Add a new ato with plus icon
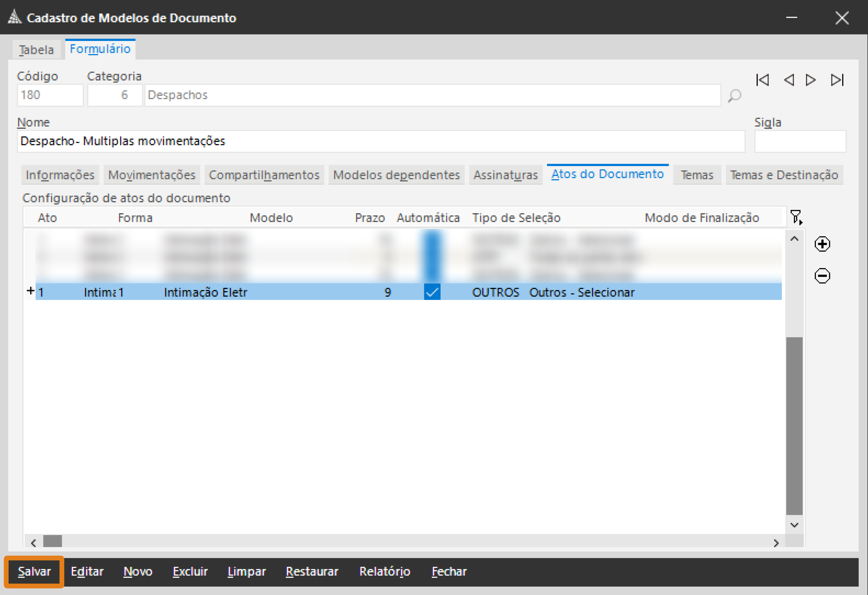Screen dimensions: 868x595 click(x=822, y=244)
